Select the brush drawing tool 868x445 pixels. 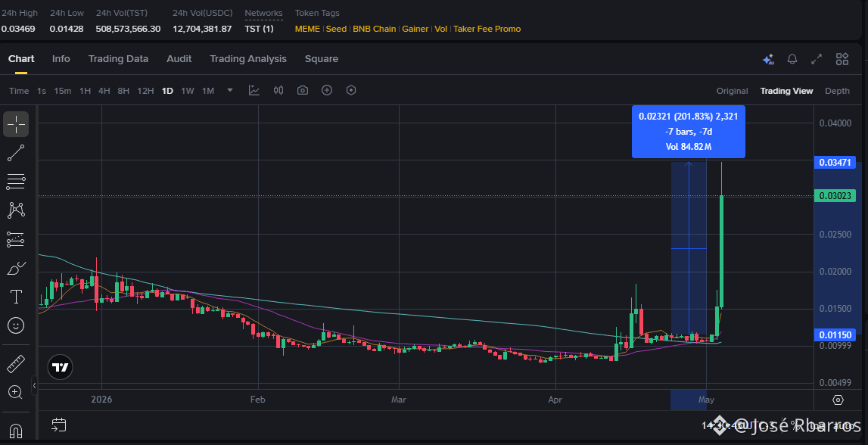tap(16, 269)
